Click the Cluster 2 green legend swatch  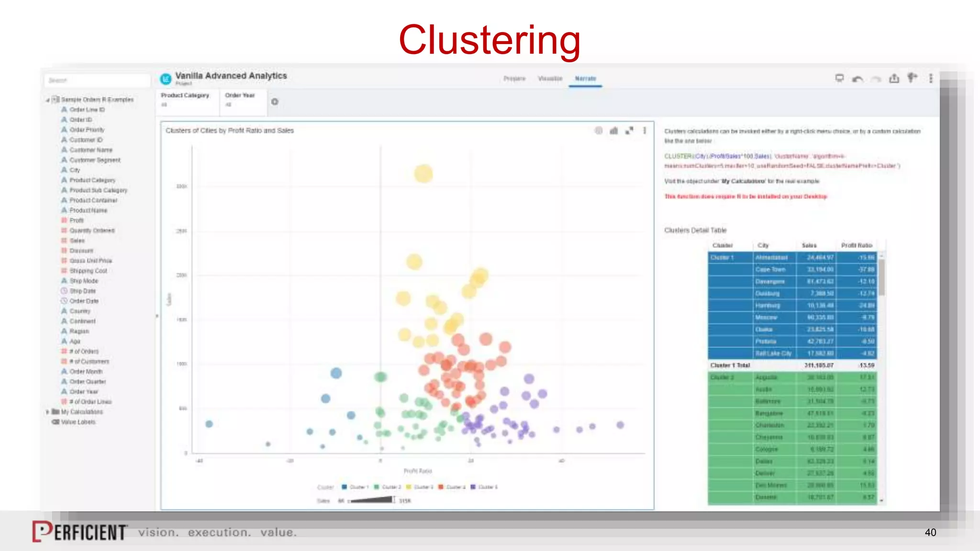377,487
